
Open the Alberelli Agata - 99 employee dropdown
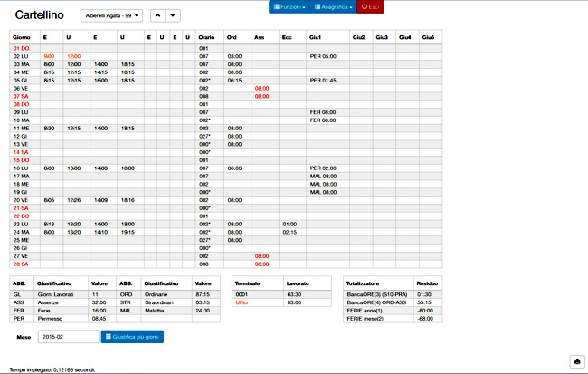(x=112, y=15)
